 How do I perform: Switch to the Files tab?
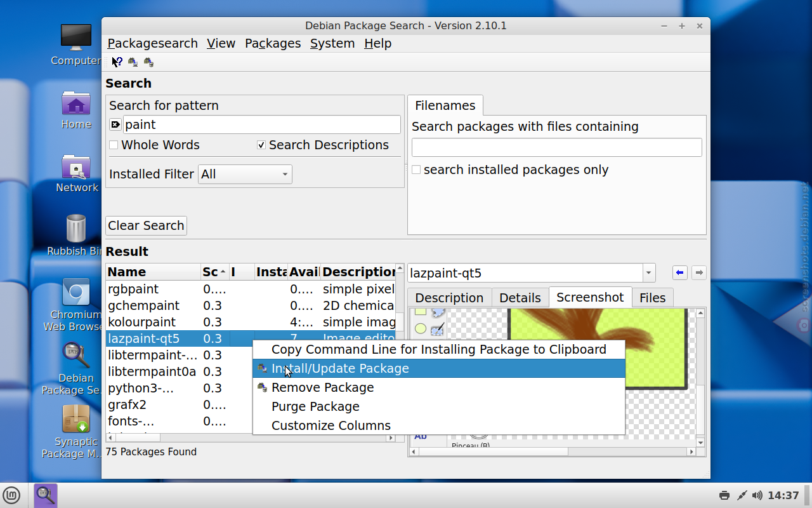(653, 298)
